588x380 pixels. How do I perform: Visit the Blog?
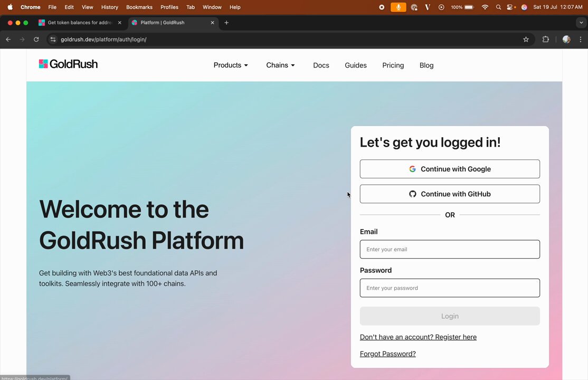(426, 65)
